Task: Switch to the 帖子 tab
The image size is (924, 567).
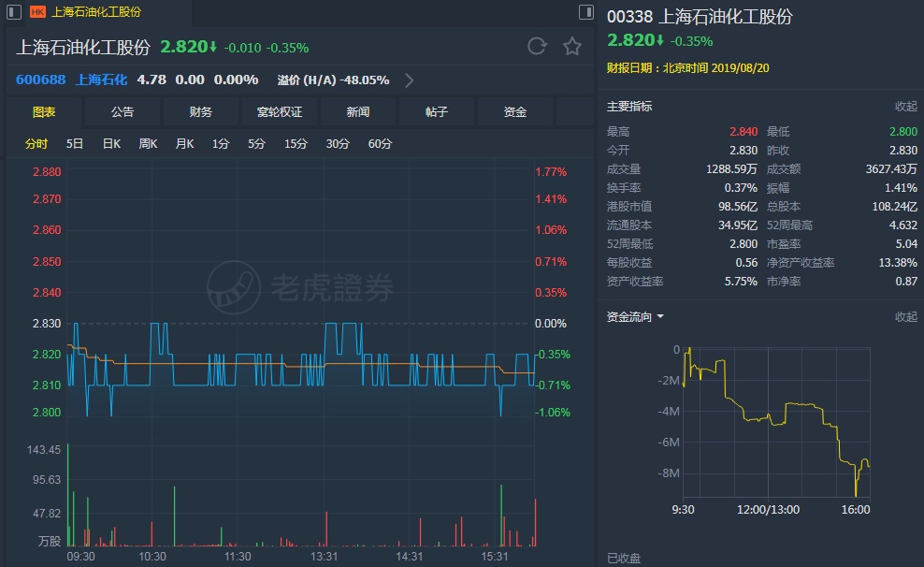Action: click(x=437, y=112)
